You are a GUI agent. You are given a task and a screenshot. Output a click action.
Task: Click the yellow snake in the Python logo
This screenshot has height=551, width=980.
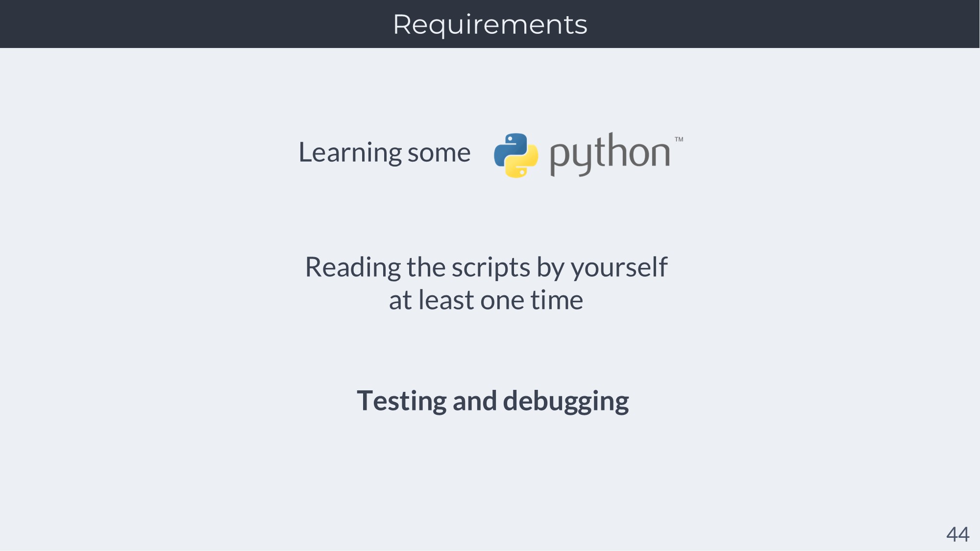tap(523, 164)
